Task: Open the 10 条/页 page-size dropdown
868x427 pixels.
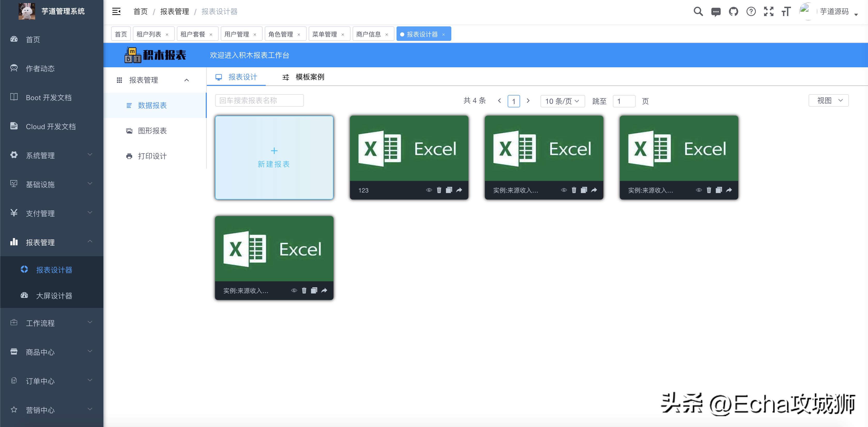Action: [562, 101]
